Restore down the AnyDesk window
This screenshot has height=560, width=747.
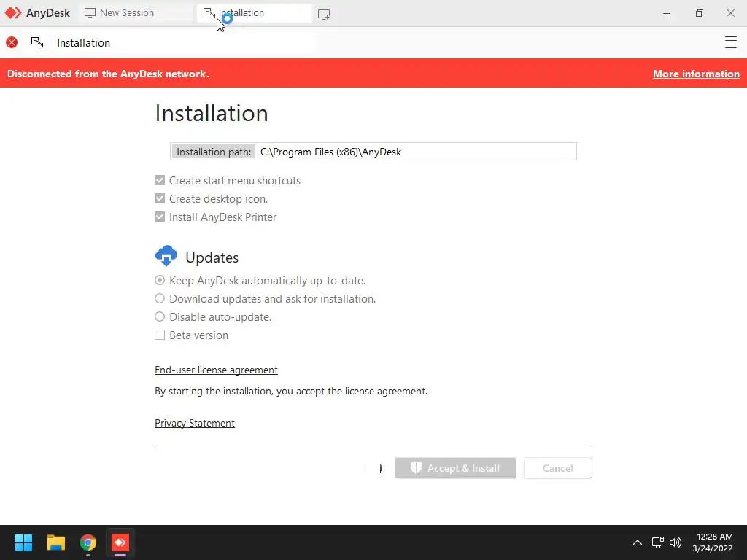coord(699,13)
